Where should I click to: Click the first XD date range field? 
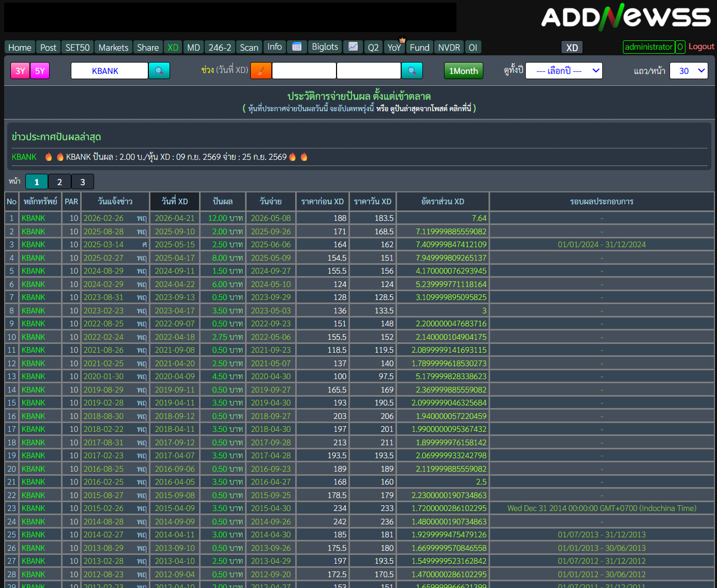point(304,71)
